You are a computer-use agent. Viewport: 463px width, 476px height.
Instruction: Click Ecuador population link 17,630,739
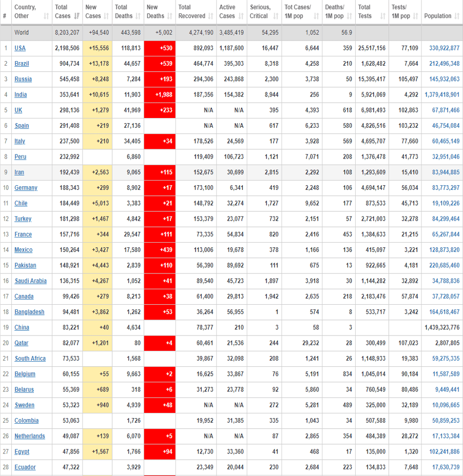[446, 467]
